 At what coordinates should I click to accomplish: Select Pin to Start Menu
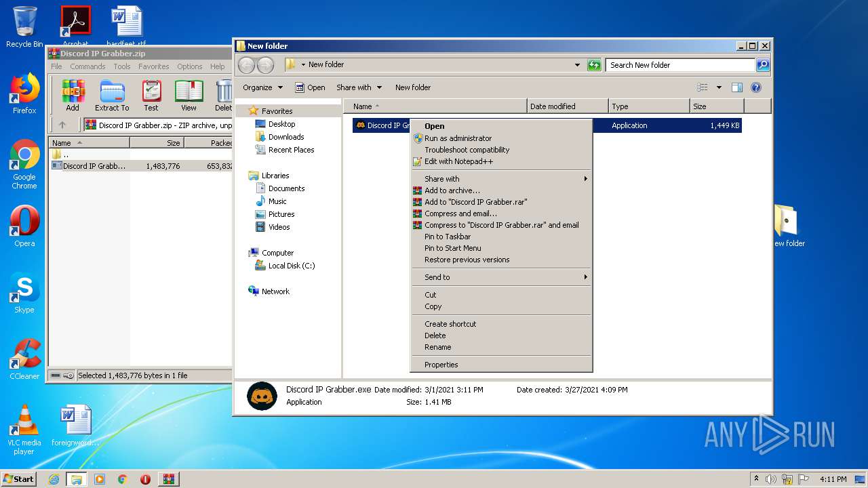(501, 248)
